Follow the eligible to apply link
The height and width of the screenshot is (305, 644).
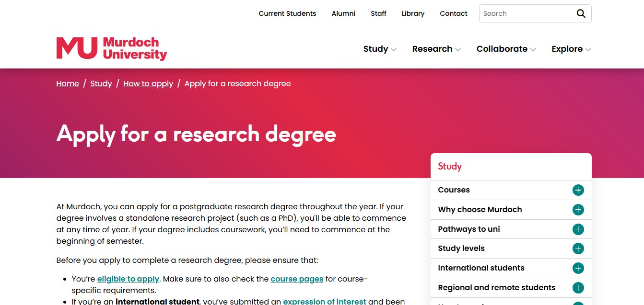(x=128, y=279)
